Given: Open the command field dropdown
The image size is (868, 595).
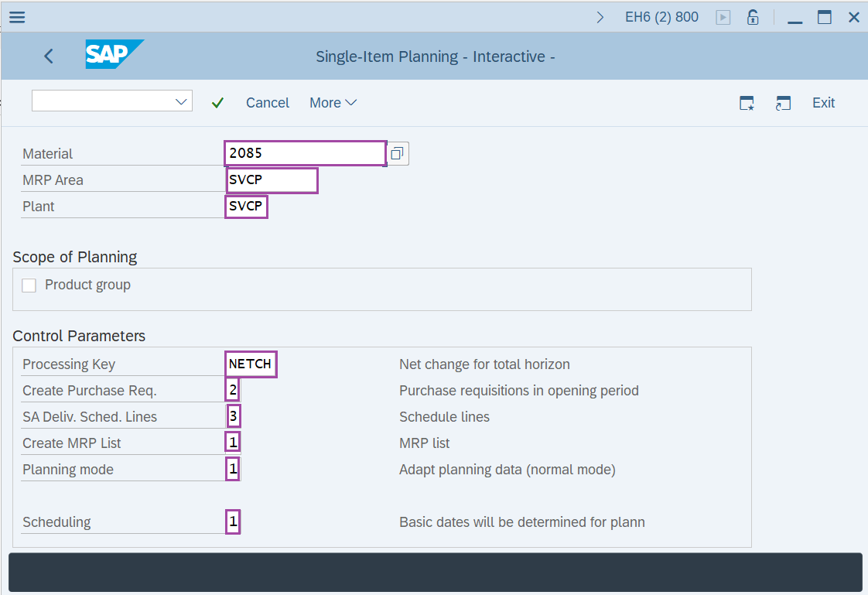Looking at the screenshot, I should pos(180,101).
